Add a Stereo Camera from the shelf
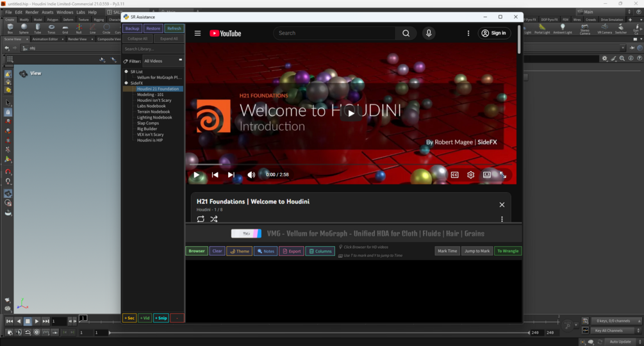 pyautogui.click(x=585, y=29)
